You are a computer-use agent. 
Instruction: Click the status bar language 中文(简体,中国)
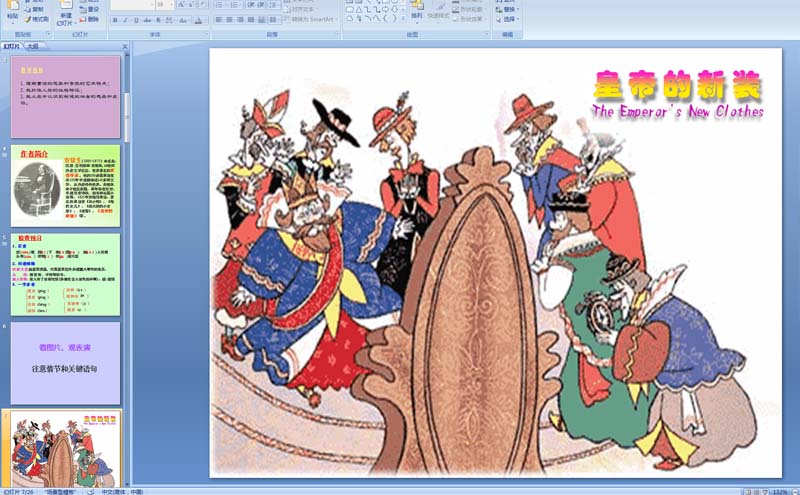coord(122,492)
